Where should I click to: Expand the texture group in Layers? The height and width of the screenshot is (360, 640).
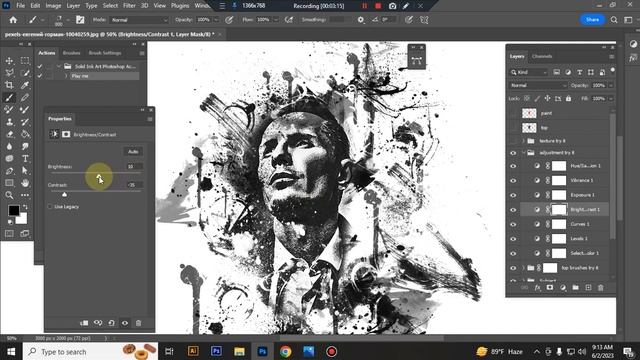[523, 141]
